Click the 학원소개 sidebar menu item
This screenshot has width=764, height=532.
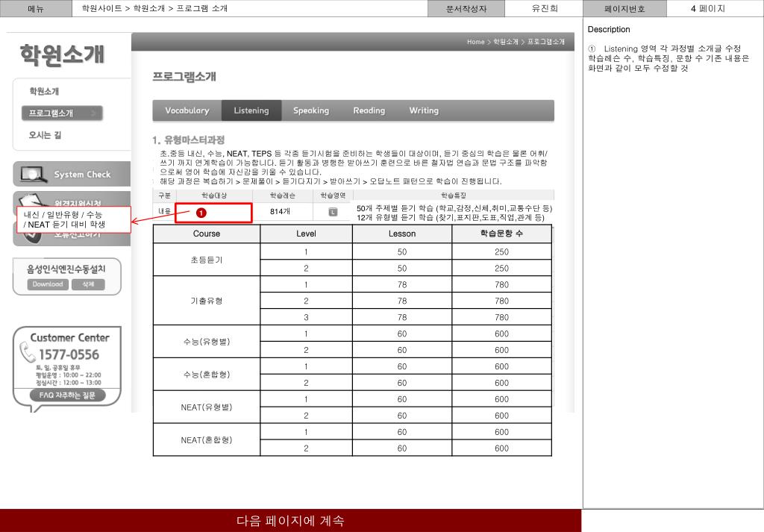tap(44, 91)
